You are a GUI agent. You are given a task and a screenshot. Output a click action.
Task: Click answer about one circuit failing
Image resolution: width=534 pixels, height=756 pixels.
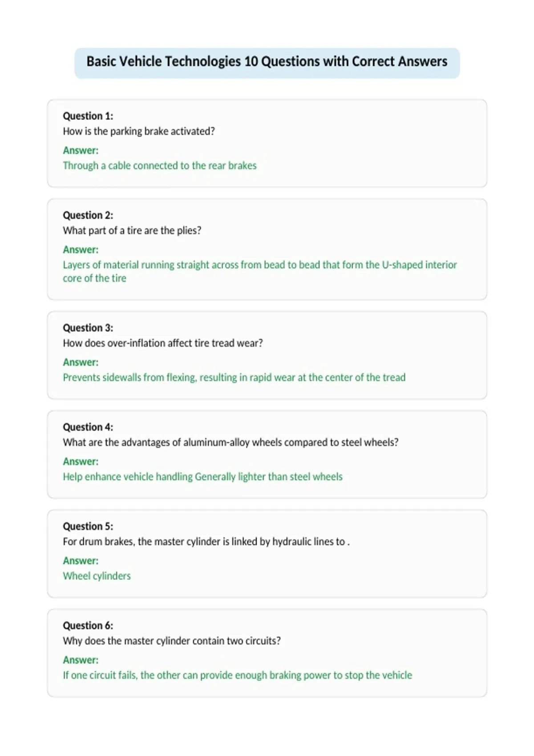[x=237, y=675]
